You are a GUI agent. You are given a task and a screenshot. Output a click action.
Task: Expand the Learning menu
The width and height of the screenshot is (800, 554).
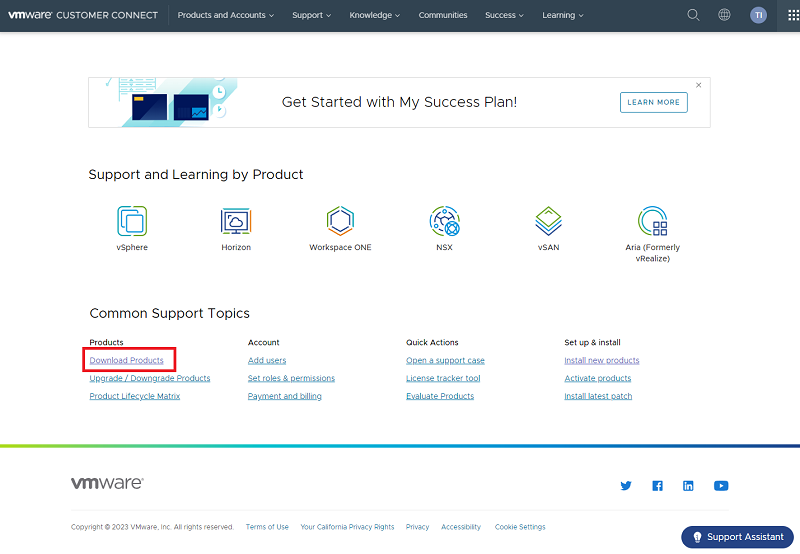pyautogui.click(x=562, y=15)
